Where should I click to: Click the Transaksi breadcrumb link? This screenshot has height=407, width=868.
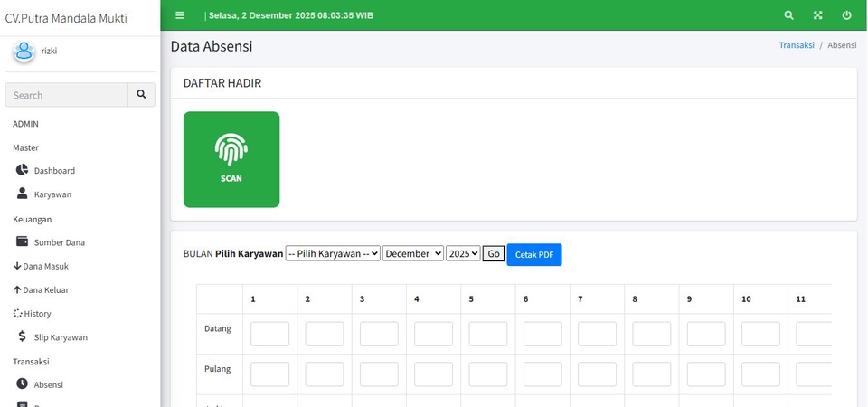coord(796,45)
